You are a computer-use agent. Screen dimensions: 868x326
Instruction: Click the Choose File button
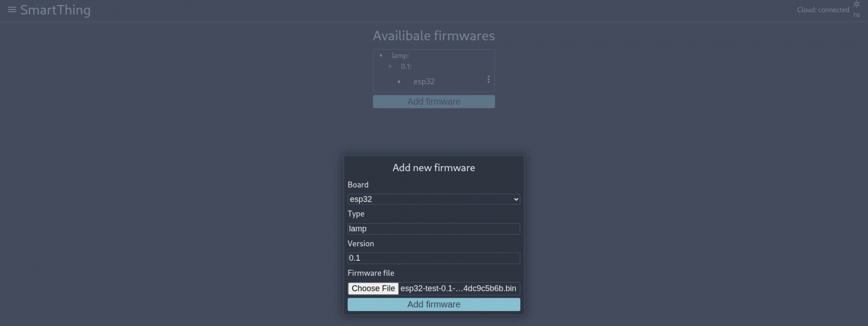pyautogui.click(x=373, y=288)
